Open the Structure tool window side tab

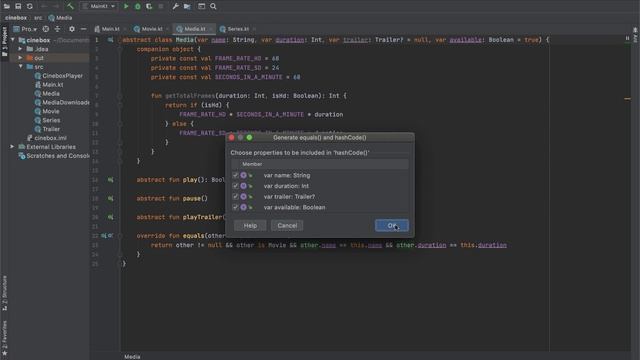(4, 293)
